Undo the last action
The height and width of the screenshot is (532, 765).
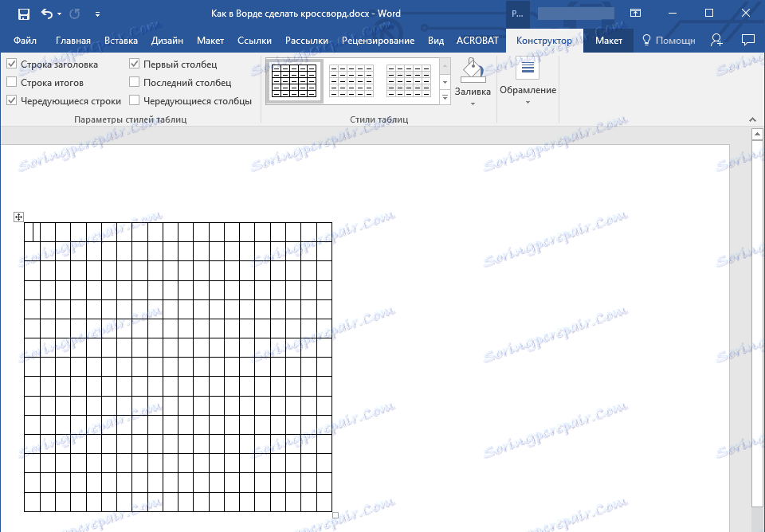[47, 14]
